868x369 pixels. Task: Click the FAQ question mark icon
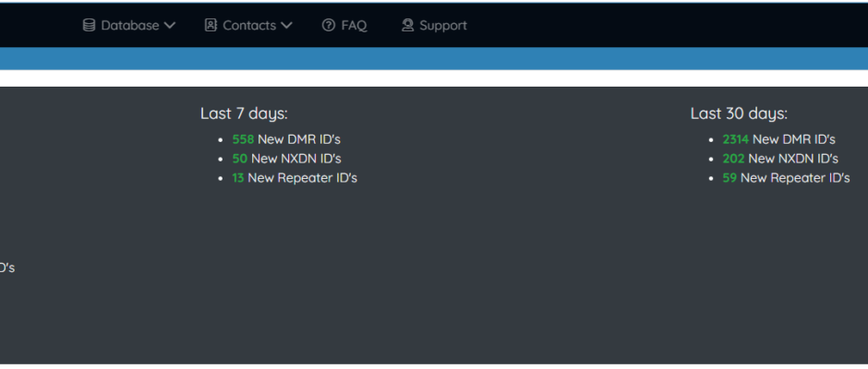click(x=328, y=26)
